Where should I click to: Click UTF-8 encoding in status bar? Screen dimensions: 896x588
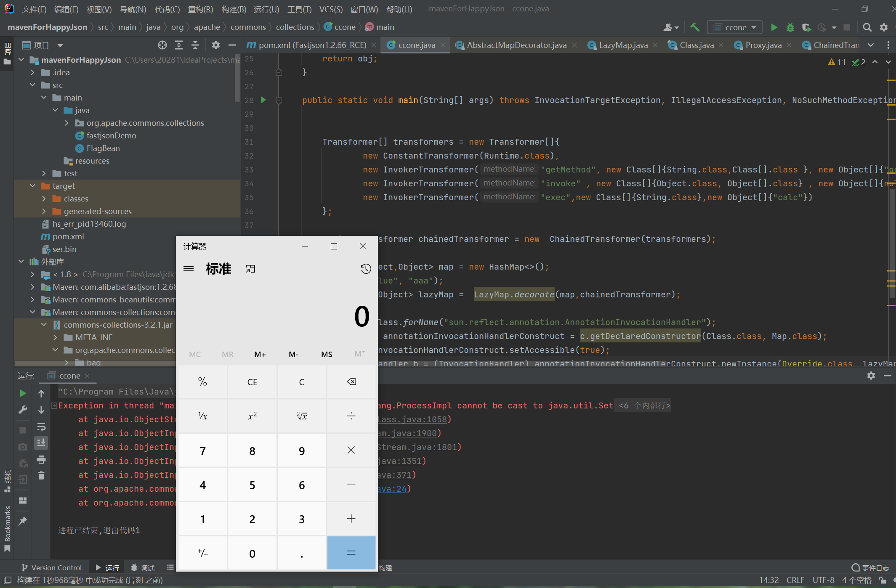tap(823, 580)
